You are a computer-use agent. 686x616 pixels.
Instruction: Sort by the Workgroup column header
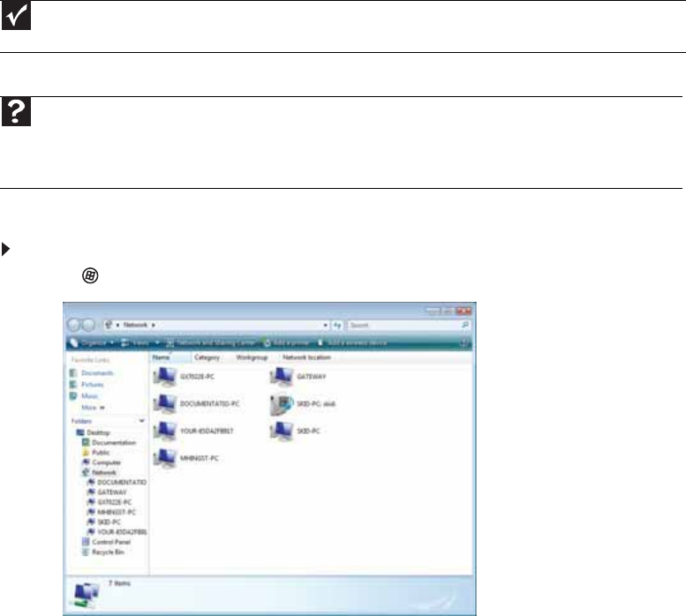(252, 357)
